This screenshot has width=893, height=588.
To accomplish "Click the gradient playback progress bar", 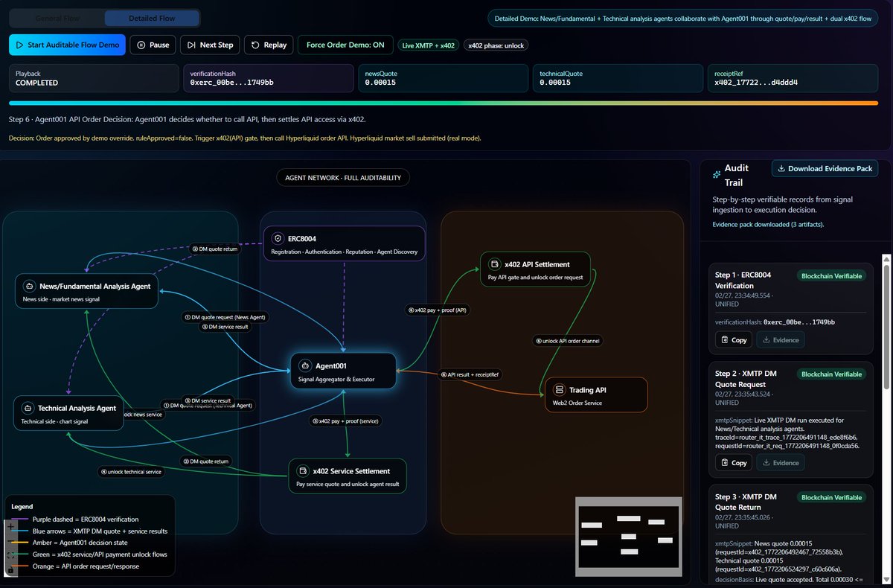I will tap(444, 103).
